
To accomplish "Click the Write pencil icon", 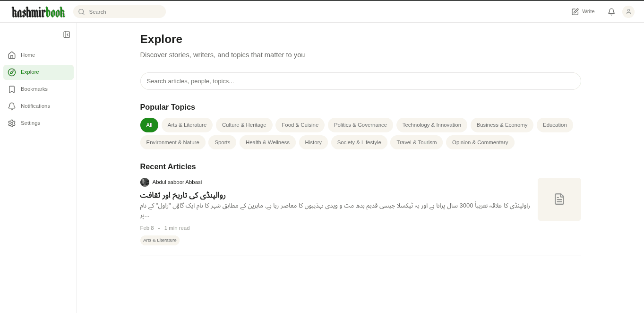I will [575, 12].
